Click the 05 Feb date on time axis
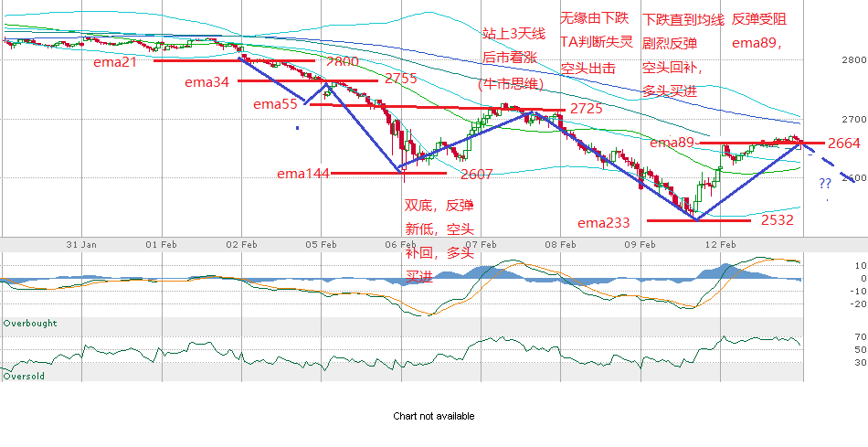The height and width of the screenshot is (447, 868). 322,244
